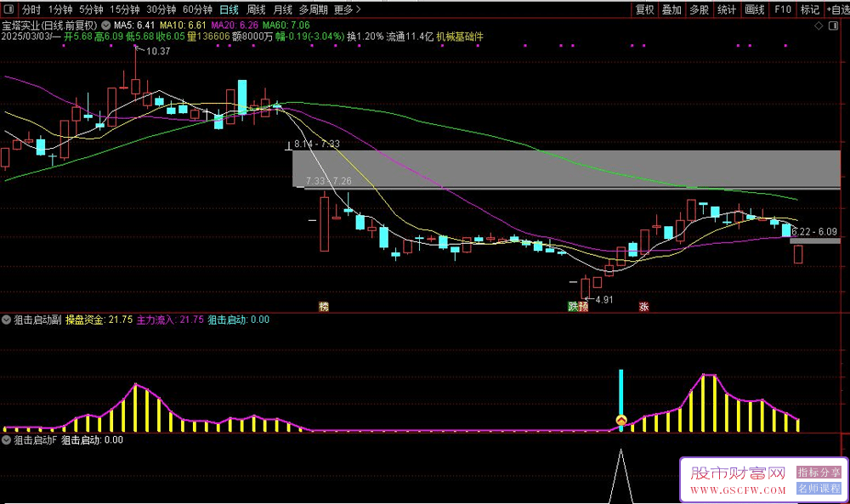The image size is (850, 504).
Task: Open the F10 company info button
Action: (783, 9)
